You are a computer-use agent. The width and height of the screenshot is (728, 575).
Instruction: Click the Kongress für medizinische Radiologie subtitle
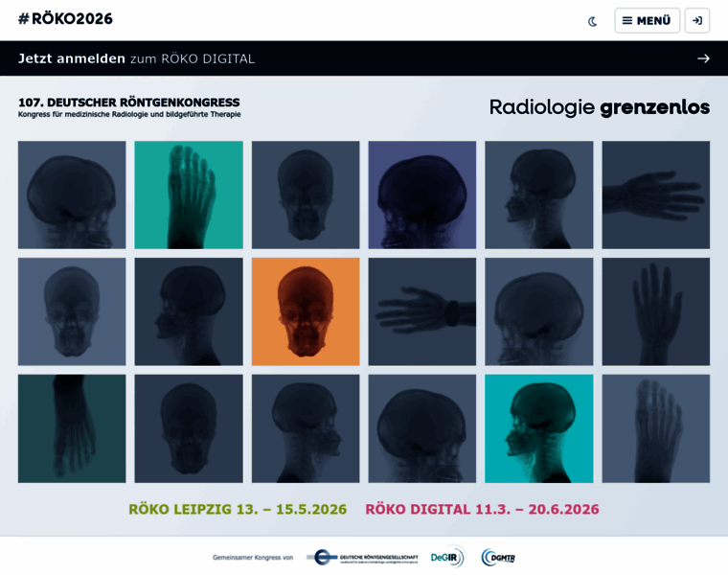pos(129,114)
